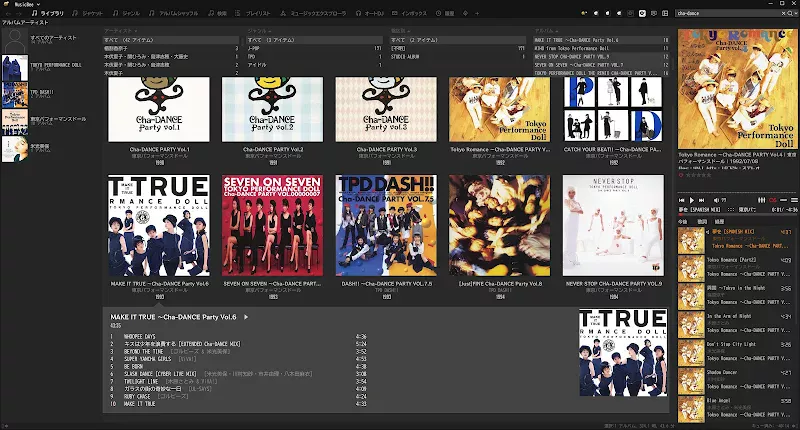Open the ジャケット tab

(87, 13)
